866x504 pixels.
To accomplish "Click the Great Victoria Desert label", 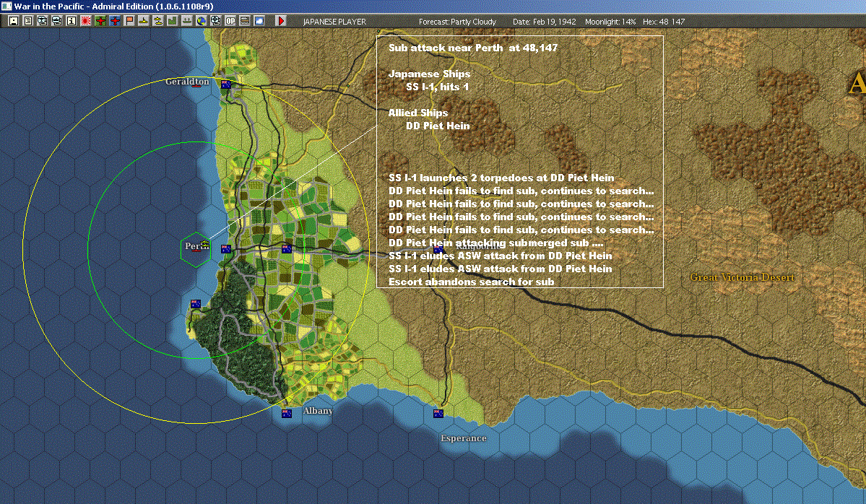I will (742, 277).
